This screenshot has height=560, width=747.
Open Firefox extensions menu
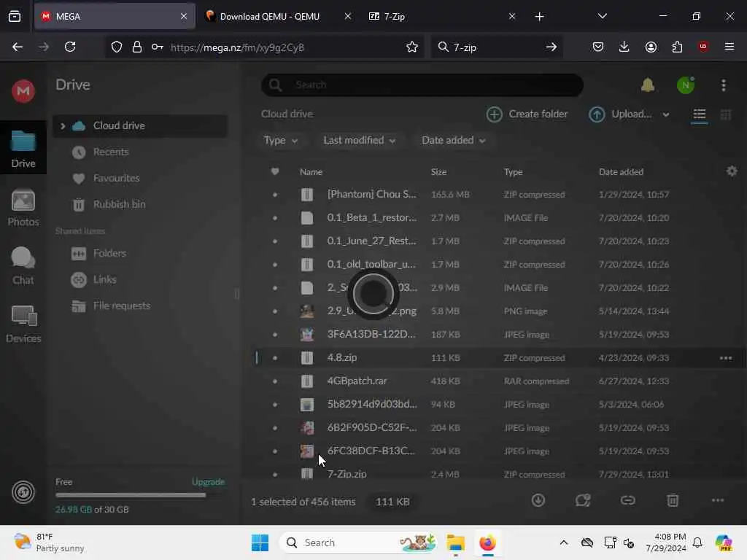pyautogui.click(x=677, y=47)
